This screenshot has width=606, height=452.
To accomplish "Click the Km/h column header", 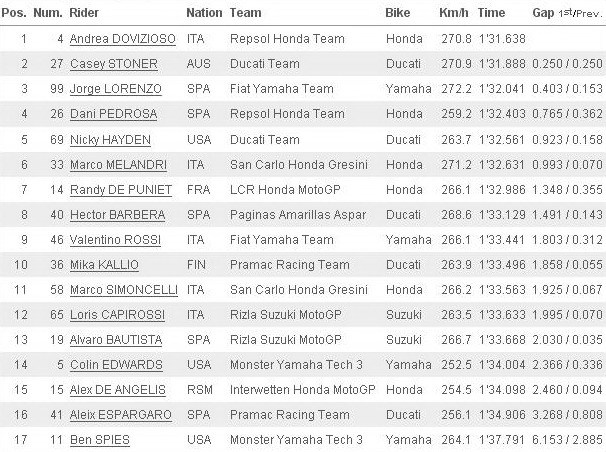I will [x=454, y=13].
